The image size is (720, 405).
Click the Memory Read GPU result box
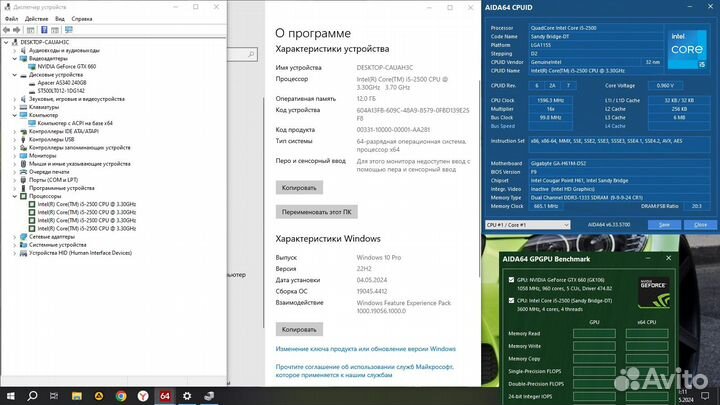pos(594,334)
